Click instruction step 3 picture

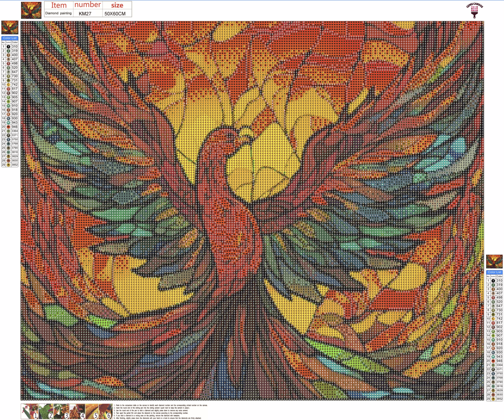[x=61, y=411]
